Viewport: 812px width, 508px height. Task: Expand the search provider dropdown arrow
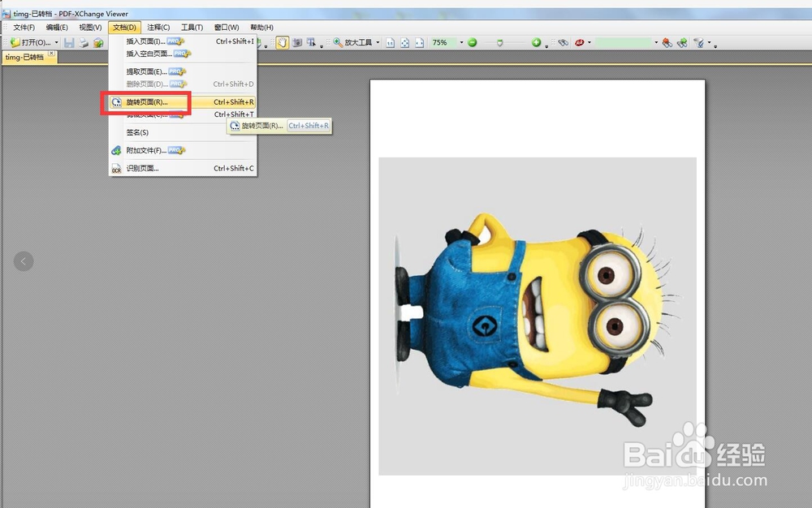(590, 42)
